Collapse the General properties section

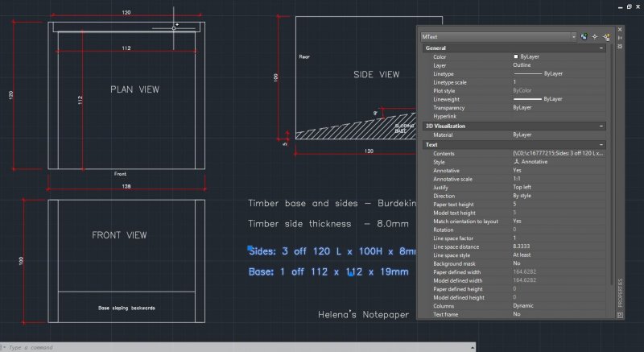(601, 48)
